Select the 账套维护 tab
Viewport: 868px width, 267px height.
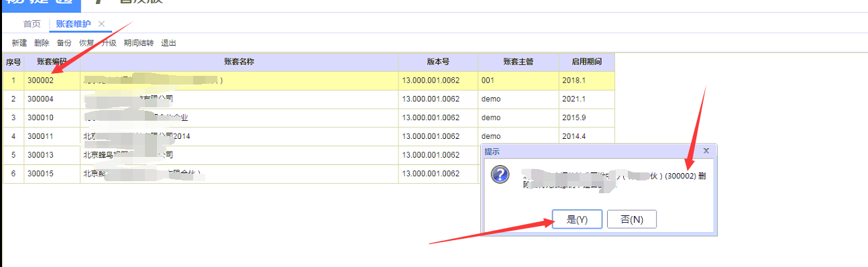(x=74, y=24)
